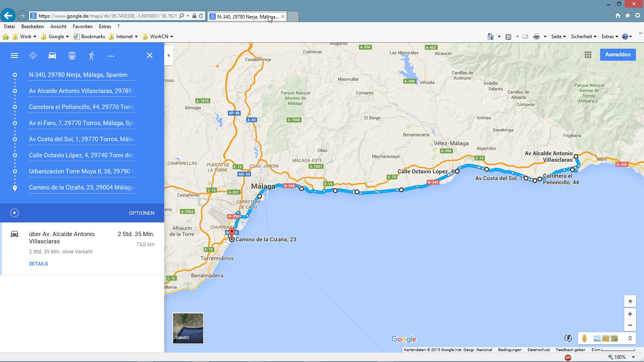
Task: Pick up Street View pegman
Action: pyautogui.click(x=584, y=339)
